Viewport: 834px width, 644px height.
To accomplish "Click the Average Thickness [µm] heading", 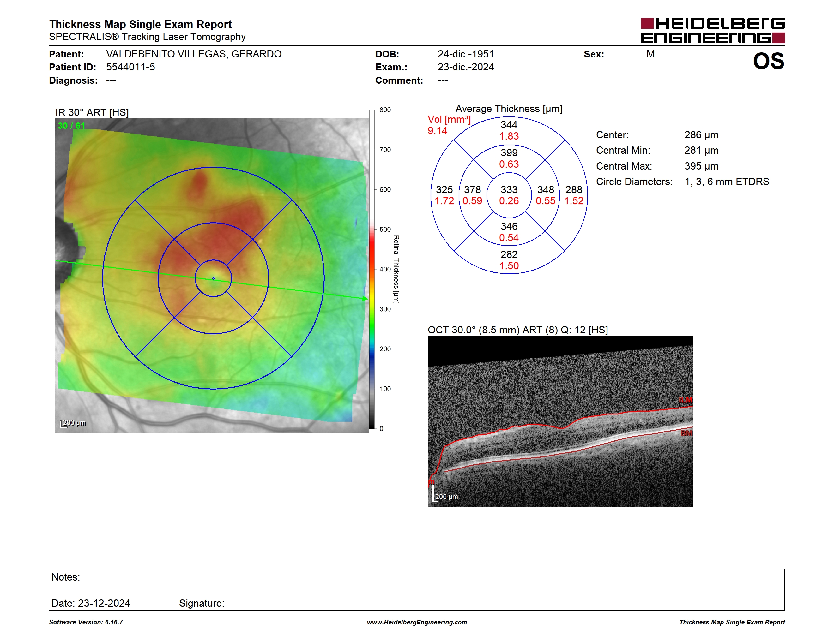I will pyautogui.click(x=509, y=109).
